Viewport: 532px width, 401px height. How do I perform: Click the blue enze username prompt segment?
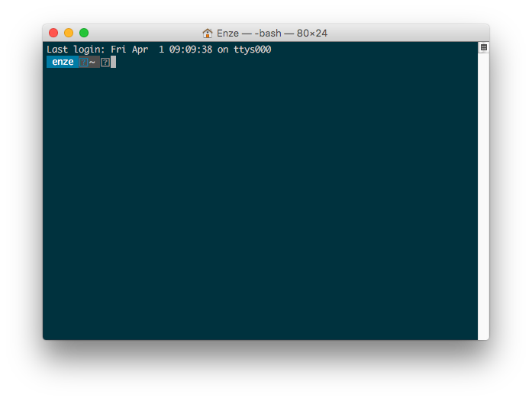click(x=63, y=62)
